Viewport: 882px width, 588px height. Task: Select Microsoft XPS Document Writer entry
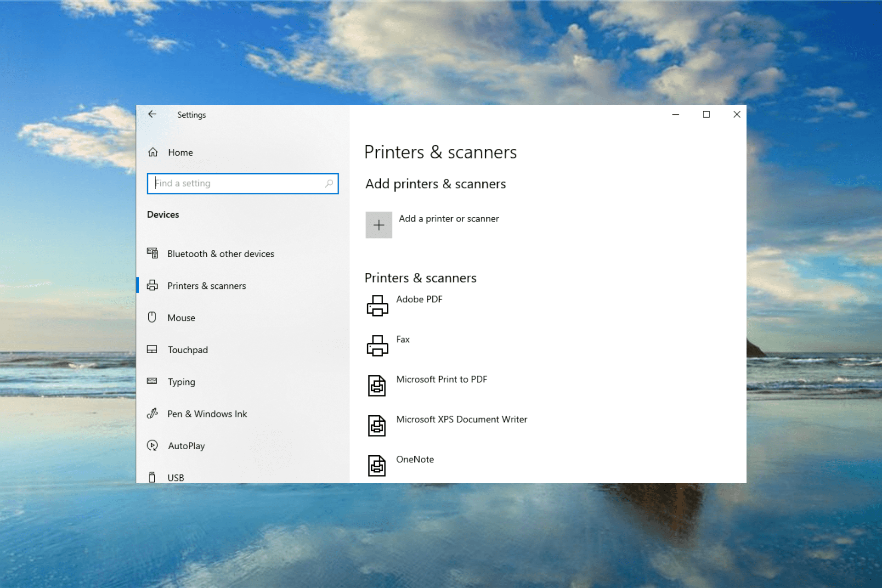pyautogui.click(x=462, y=419)
